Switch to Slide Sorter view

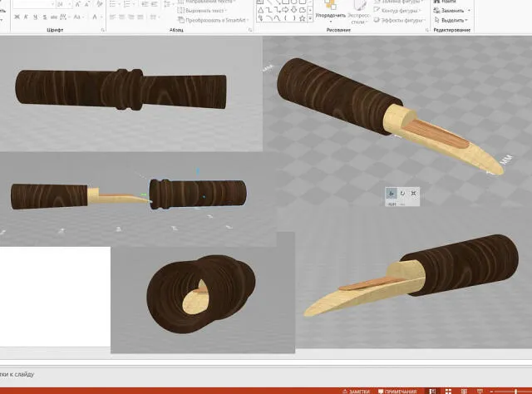point(448,392)
